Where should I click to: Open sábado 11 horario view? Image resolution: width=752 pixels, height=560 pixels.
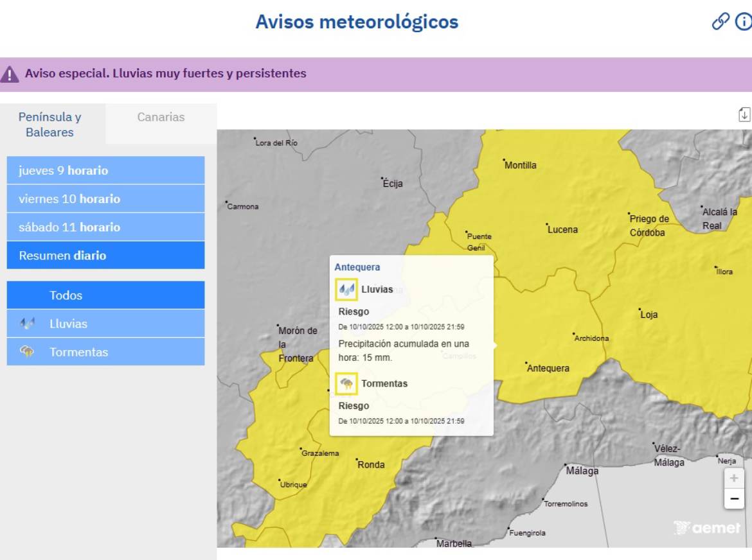point(105,227)
